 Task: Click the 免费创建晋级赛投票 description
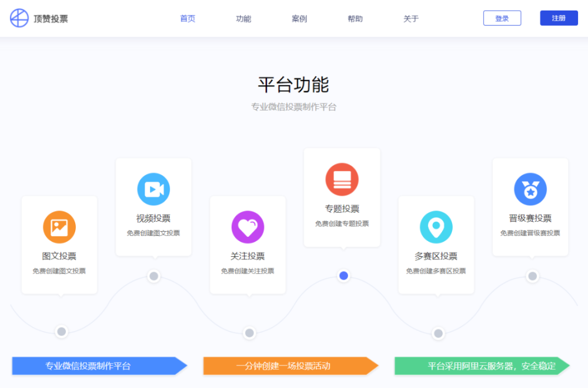tap(530, 233)
